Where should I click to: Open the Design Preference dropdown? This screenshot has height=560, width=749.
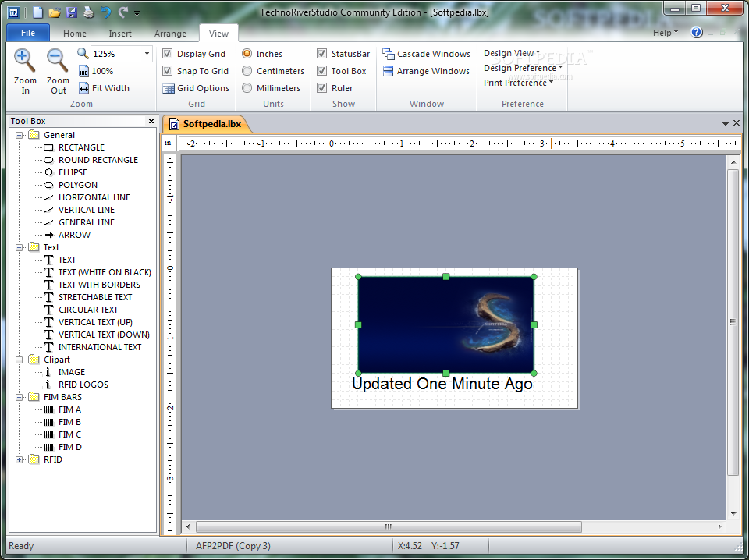coord(523,68)
